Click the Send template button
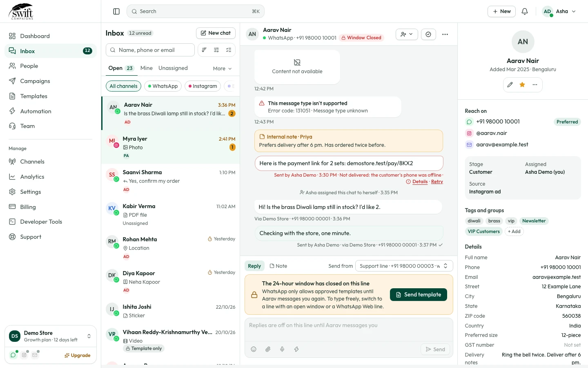The image size is (588, 368). (419, 294)
